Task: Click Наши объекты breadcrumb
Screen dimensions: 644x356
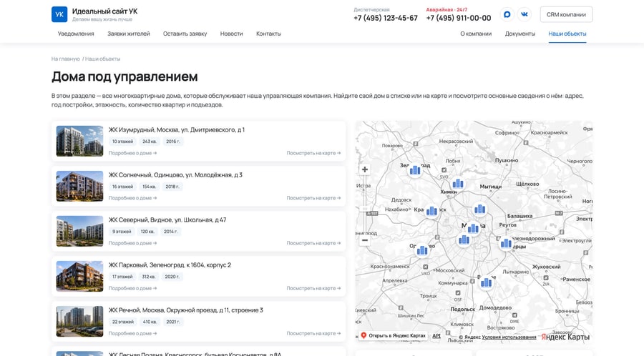Action: coord(102,59)
